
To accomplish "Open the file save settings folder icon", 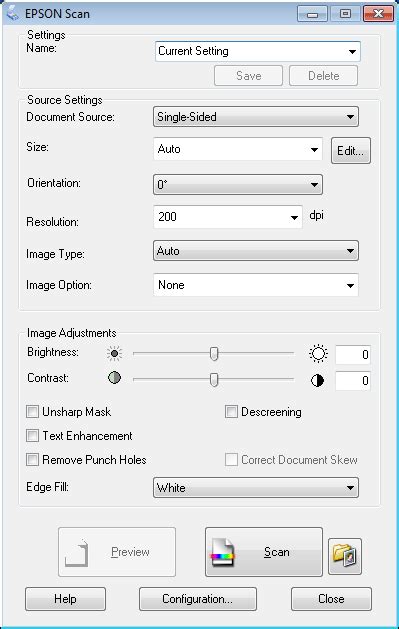I will 345,557.
